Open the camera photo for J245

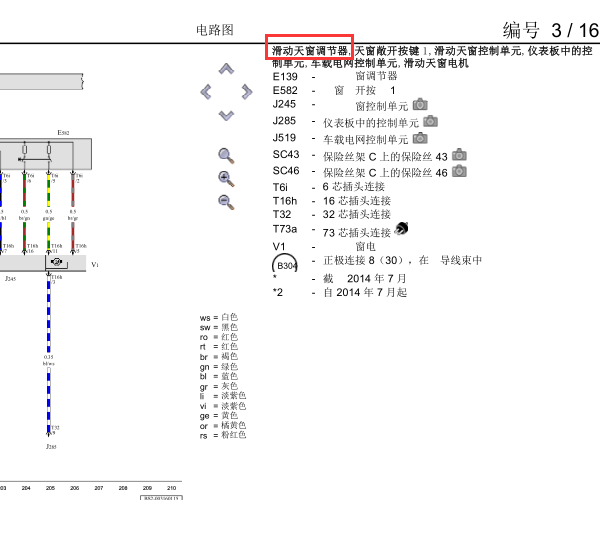pyautogui.click(x=420, y=105)
